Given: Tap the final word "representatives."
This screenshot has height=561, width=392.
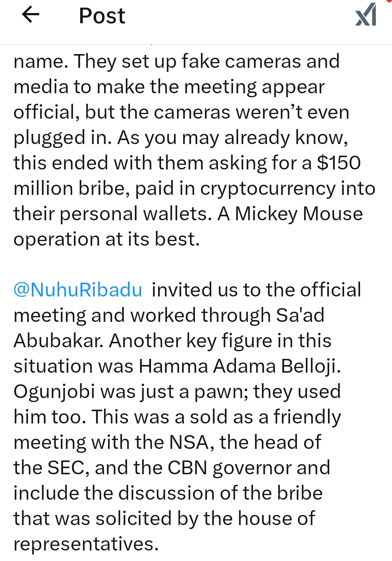Looking at the screenshot, I should click(x=86, y=544).
